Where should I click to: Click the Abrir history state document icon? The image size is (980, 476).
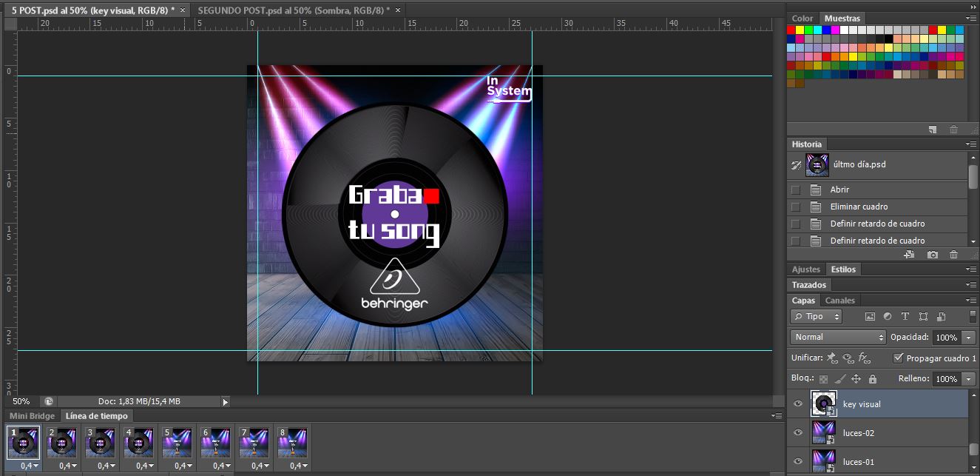click(x=816, y=190)
